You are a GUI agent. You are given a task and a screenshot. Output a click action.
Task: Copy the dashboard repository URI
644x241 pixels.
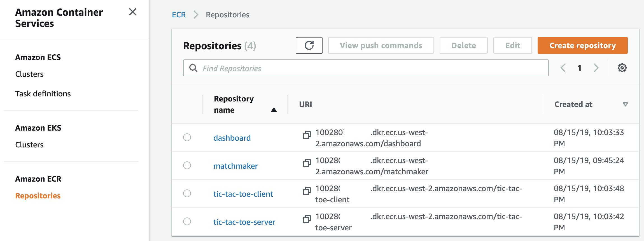pos(307,135)
